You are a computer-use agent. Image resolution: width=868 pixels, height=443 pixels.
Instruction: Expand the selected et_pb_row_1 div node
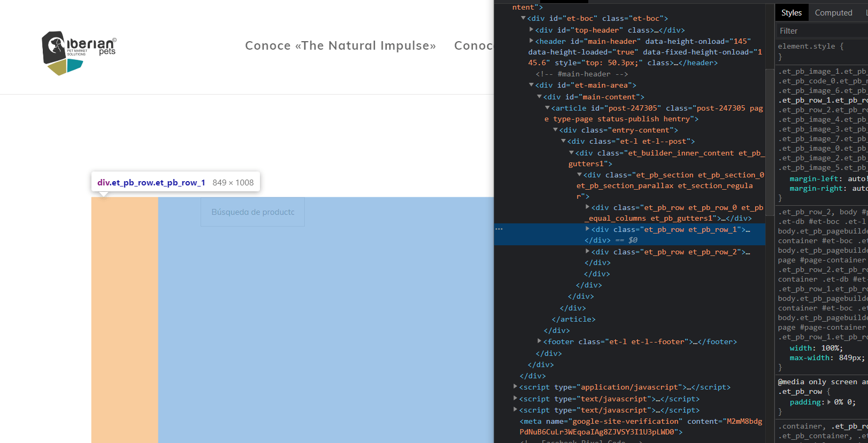(587, 229)
